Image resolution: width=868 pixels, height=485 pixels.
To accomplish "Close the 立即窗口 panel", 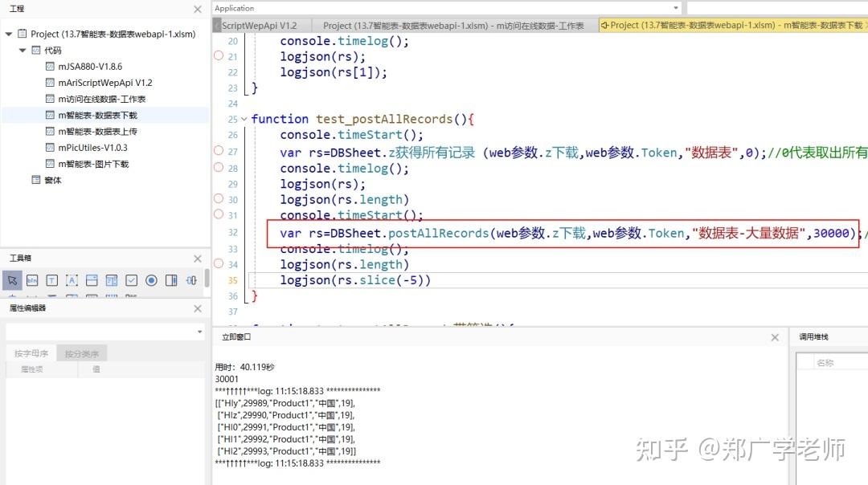I will pos(774,336).
